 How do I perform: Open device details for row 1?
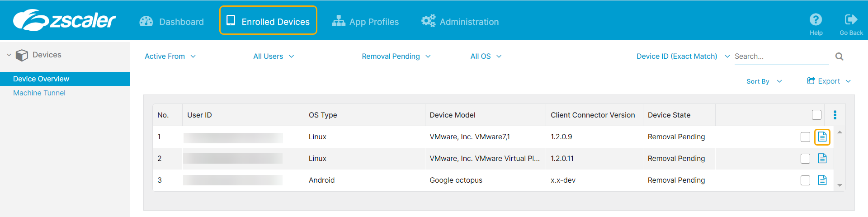click(x=822, y=137)
